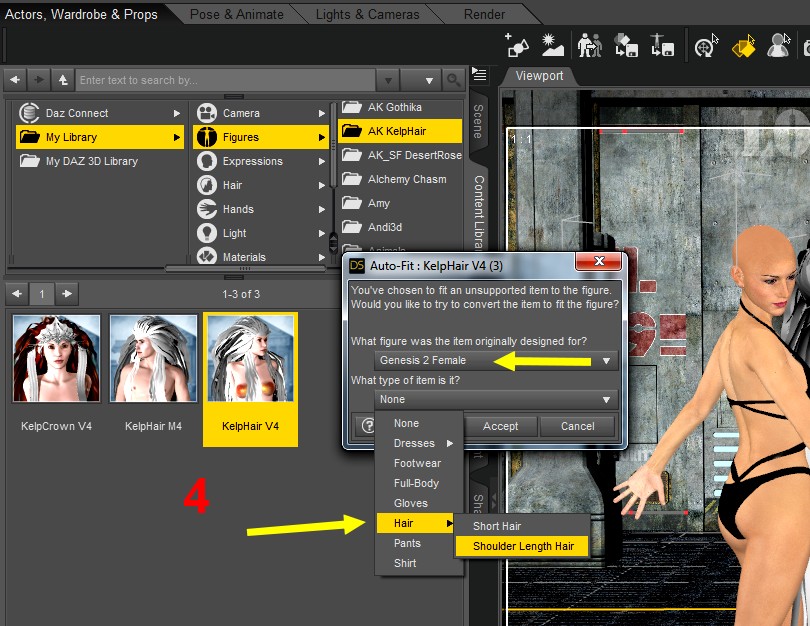Click the My DAZ 3D Library folder icon
Viewport: 810px width, 626px height.
click(29, 161)
